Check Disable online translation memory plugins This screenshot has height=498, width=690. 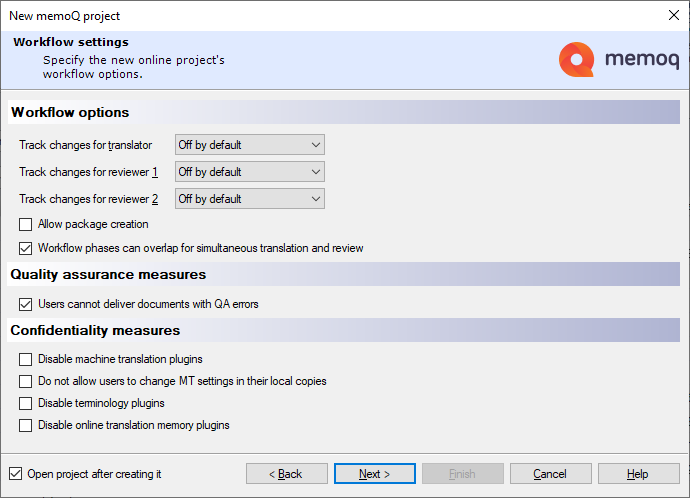pyautogui.click(x=26, y=425)
